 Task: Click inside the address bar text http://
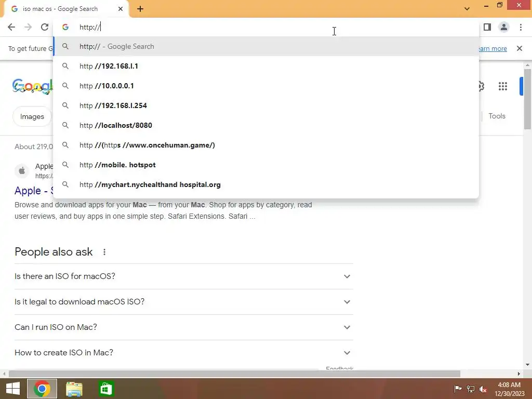89,27
